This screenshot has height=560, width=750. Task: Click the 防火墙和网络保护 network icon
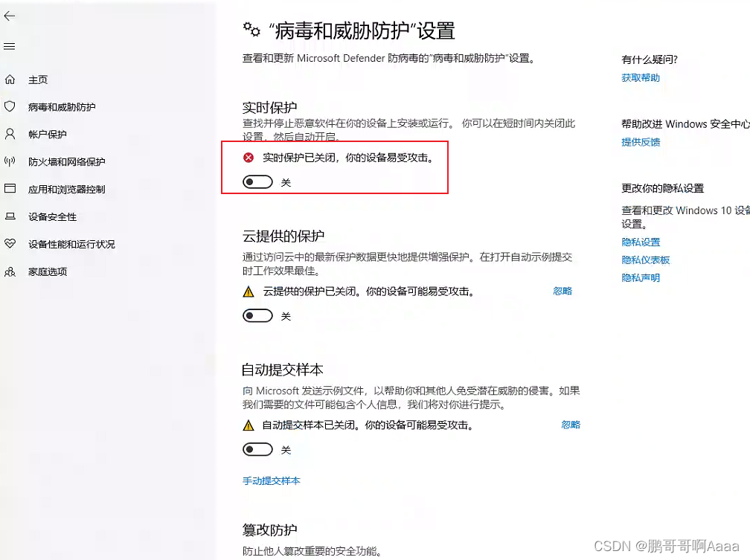point(9,161)
